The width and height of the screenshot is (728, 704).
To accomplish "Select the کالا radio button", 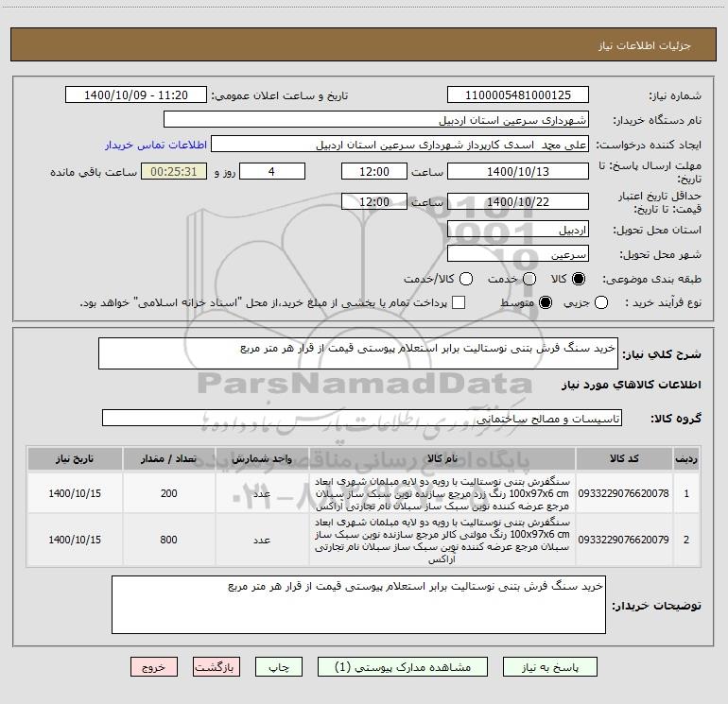I will pyautogui.click(x=579, y=279).
